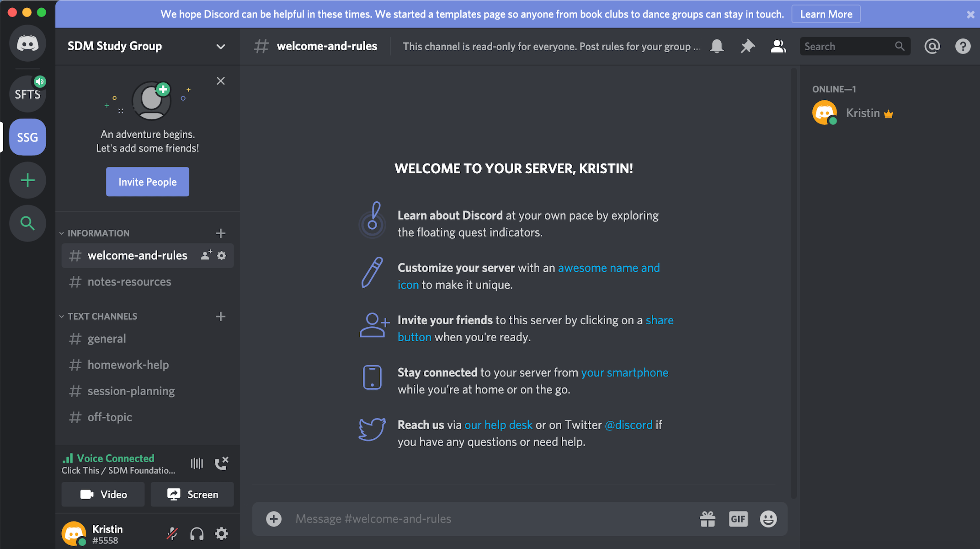
Task: Select the SFTS server
Action: (27, 94)
